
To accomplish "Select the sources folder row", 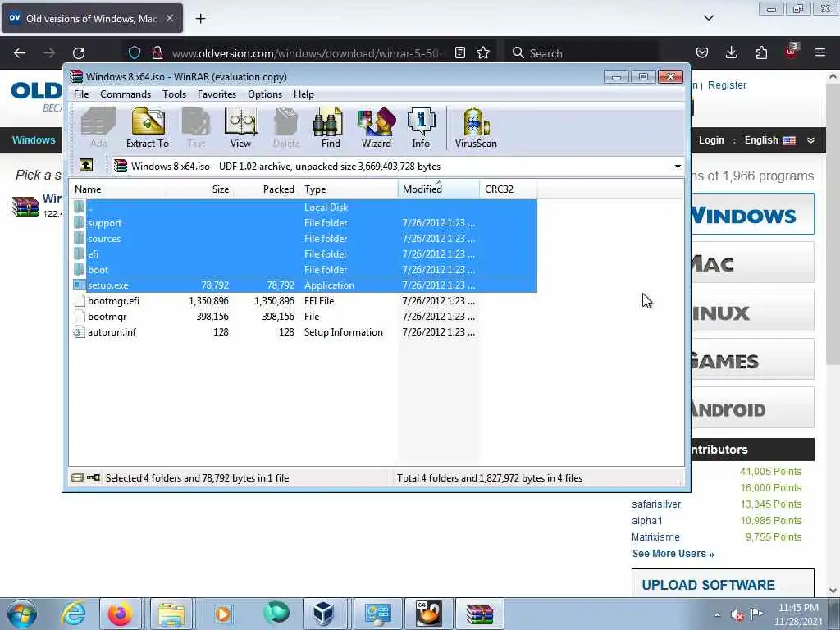I will 304,239.
